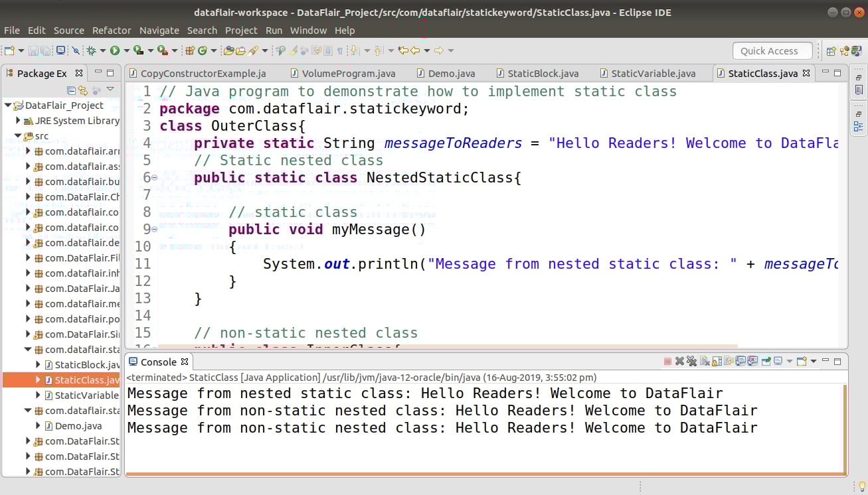Pin the Console view
868x495 pixels.
coord(766,361)
